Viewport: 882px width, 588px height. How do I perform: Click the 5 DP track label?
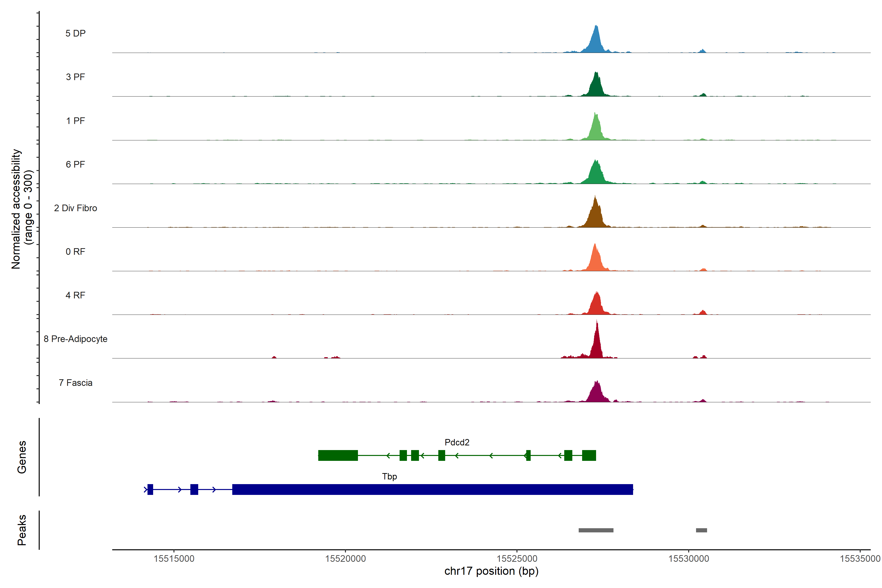[75, 33]
